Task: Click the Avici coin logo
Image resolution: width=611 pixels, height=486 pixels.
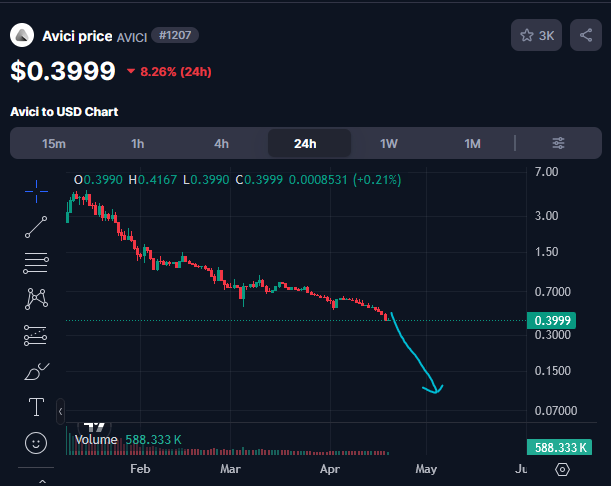Action: [x=22, y=35]
